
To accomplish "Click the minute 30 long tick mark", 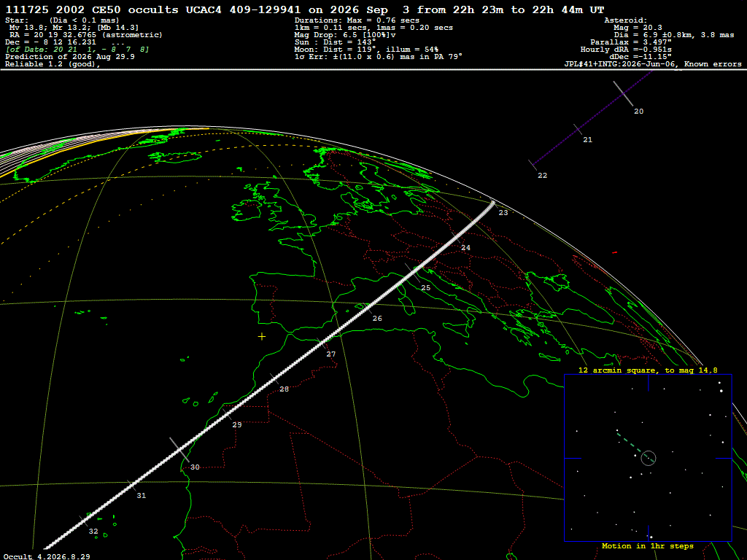I will pos(179,450).
